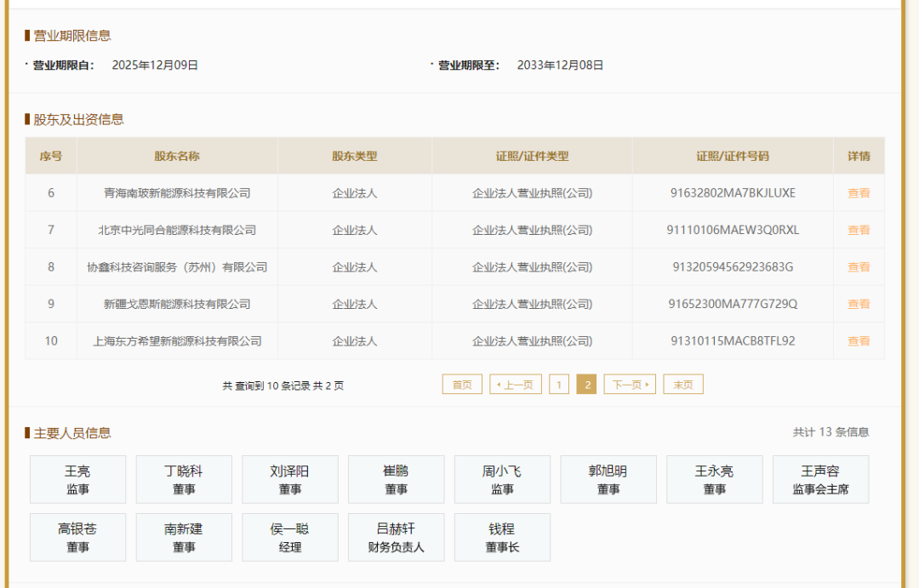
Task: Click license number 91320594562923683G
Action: tap(733, 266)
